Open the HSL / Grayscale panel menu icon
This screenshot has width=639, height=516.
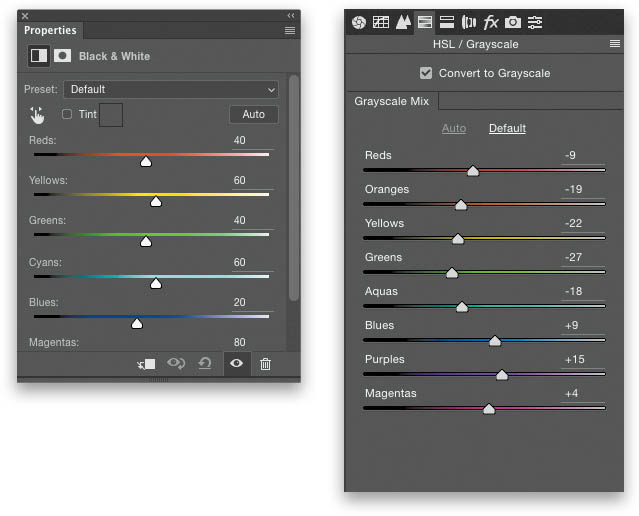pyautogui.click(x=615, y=44)
